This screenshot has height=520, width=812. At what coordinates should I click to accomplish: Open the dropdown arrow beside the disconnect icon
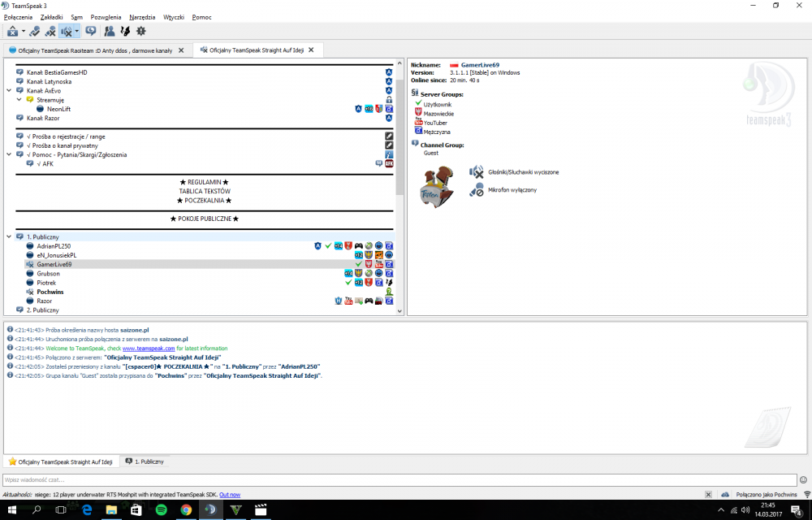[24, 32]
